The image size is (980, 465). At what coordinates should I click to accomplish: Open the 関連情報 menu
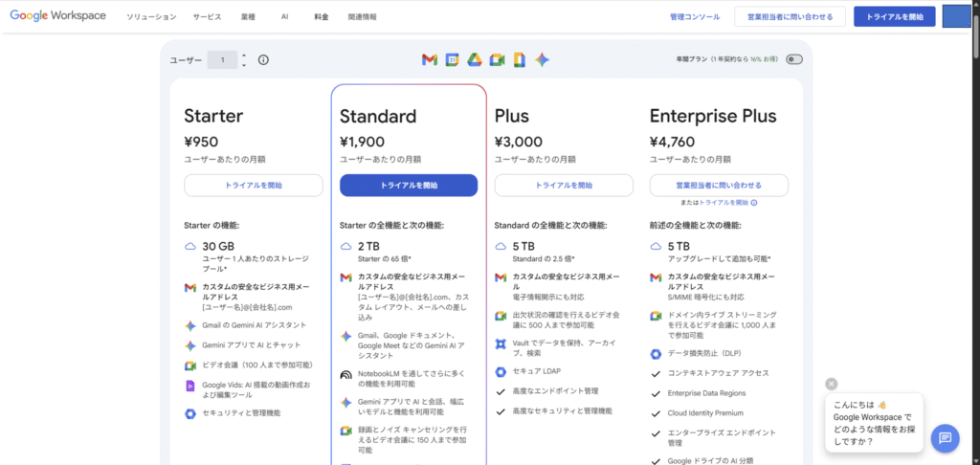point(363,17)
